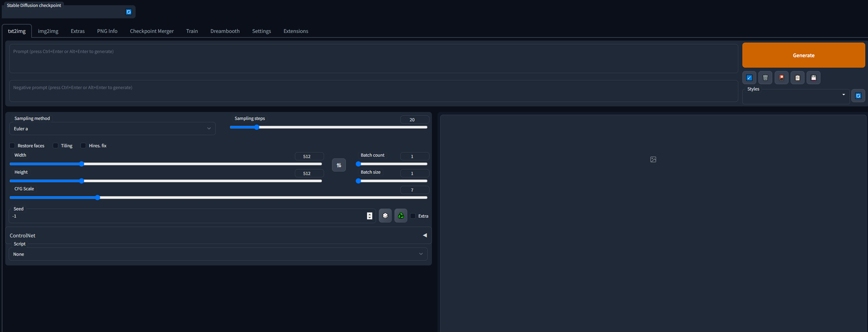The width and height of the screenshot is (868, 332).
Task: Adjust the Sampling steps slider
Action: 329,127
